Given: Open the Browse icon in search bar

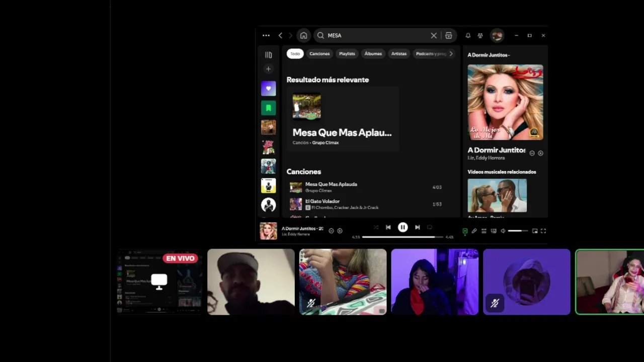Looking at the screenshot, I should tap(449, 36).
